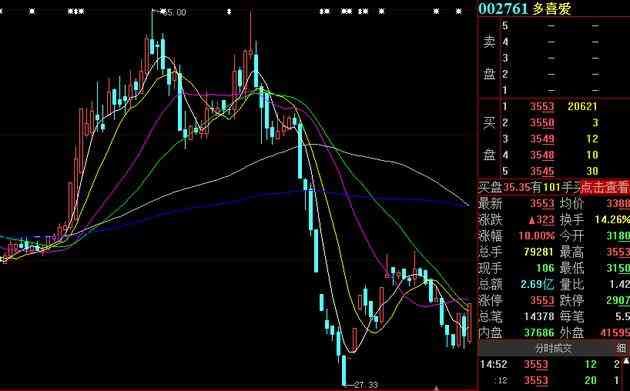This screenshot has height=391, width=630.
Task: Click the red 点击查看 banner button
Action: pos(605,187)
